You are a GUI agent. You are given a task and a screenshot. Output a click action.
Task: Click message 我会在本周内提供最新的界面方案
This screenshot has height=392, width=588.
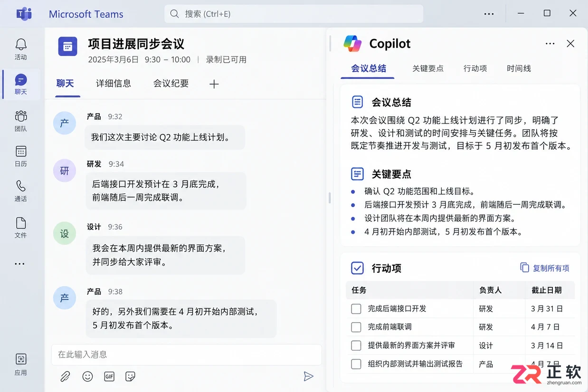(165, 255)
